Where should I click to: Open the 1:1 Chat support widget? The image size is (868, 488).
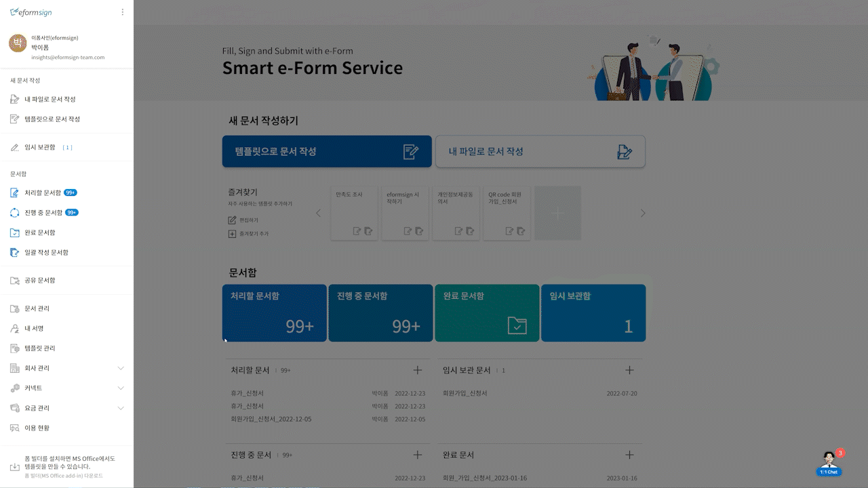829,464
